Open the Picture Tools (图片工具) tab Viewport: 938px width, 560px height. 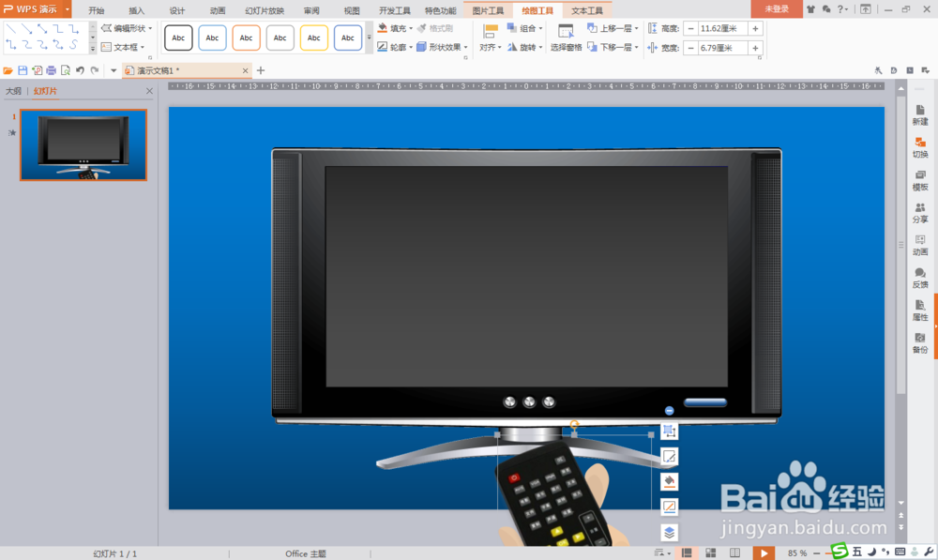pyautogui.click(x=488, y=10)
